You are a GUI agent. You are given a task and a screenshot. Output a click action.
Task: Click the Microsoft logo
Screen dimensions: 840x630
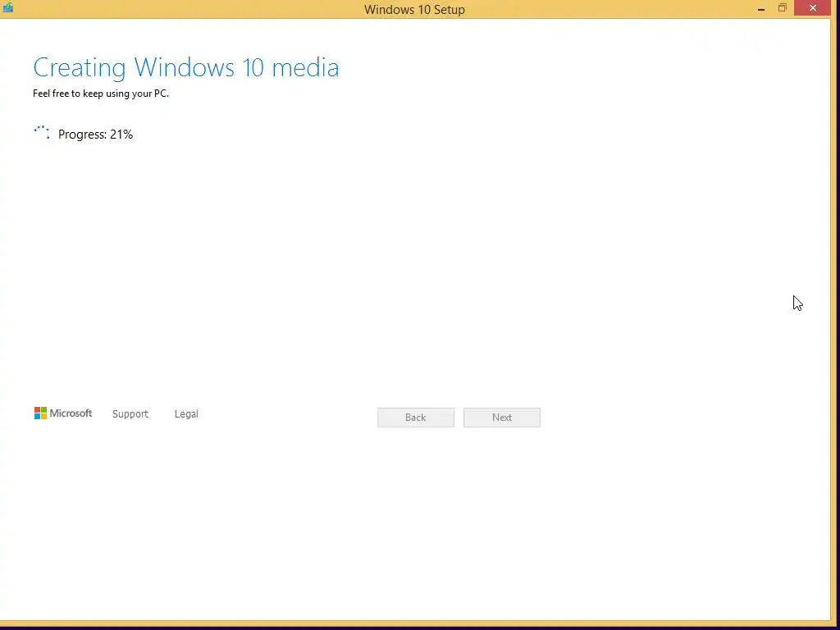pos(63,413)
